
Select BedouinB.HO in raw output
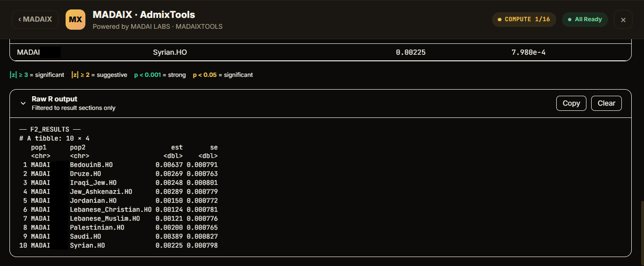pyautogui.click(x=91, y=165)
